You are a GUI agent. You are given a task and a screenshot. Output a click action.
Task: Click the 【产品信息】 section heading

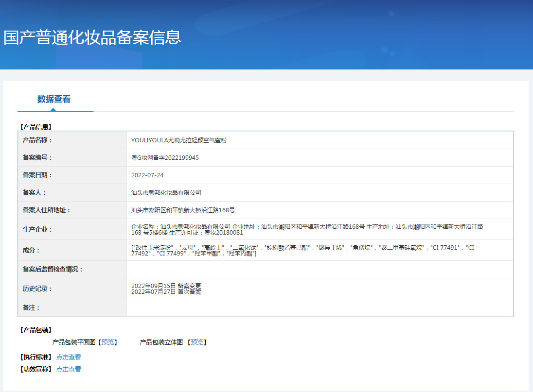36,127
